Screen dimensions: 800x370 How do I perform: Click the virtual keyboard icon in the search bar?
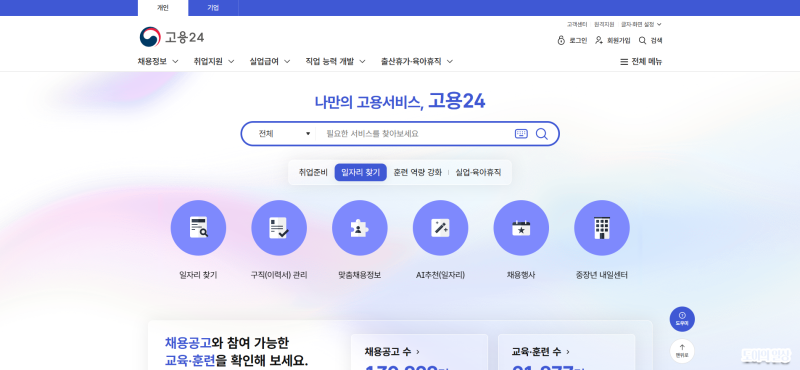click(x=521, y=134)
